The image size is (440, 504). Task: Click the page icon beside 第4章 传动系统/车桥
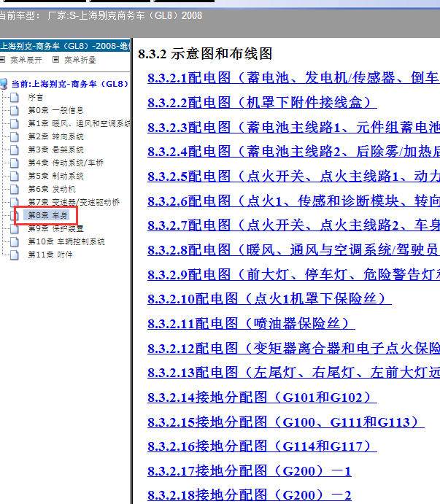click(15, 163)
